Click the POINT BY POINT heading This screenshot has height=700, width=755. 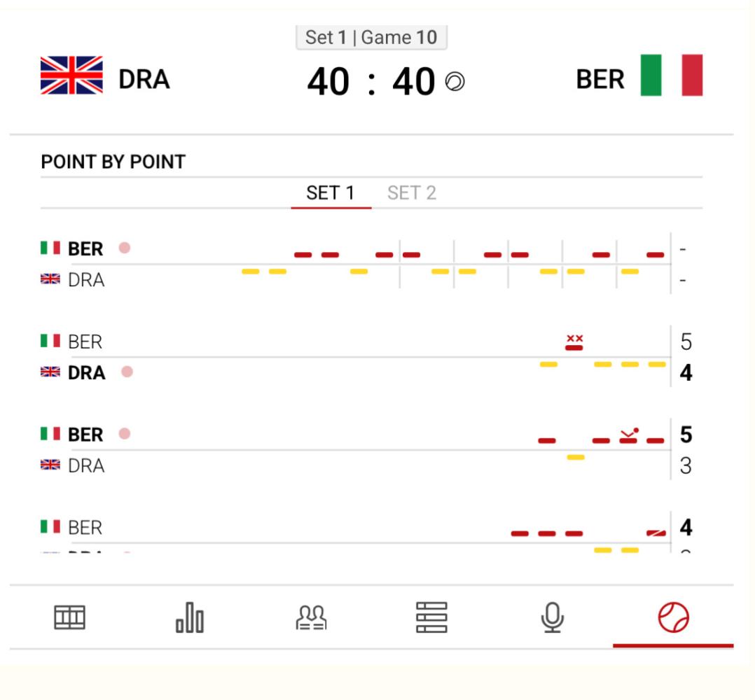[x=113, y=162]
